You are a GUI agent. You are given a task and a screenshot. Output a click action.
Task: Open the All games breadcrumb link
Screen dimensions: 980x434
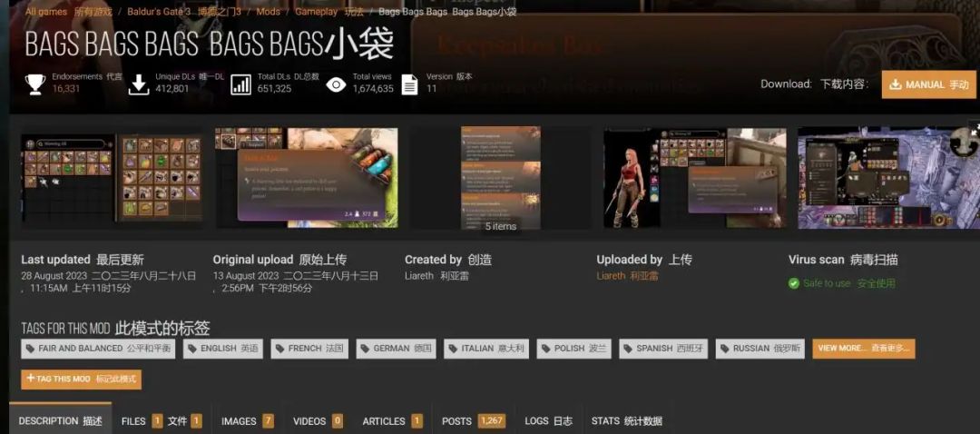pyautogui.click(x=46, y=11)
